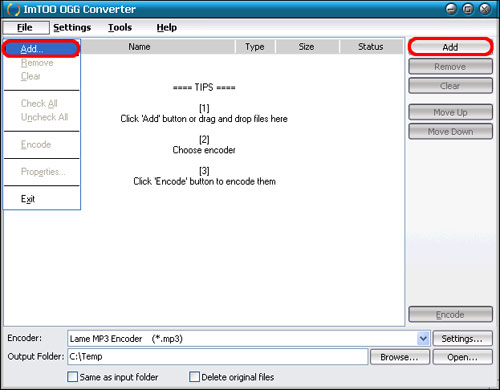Sort by the Size column header

[307, 47]
